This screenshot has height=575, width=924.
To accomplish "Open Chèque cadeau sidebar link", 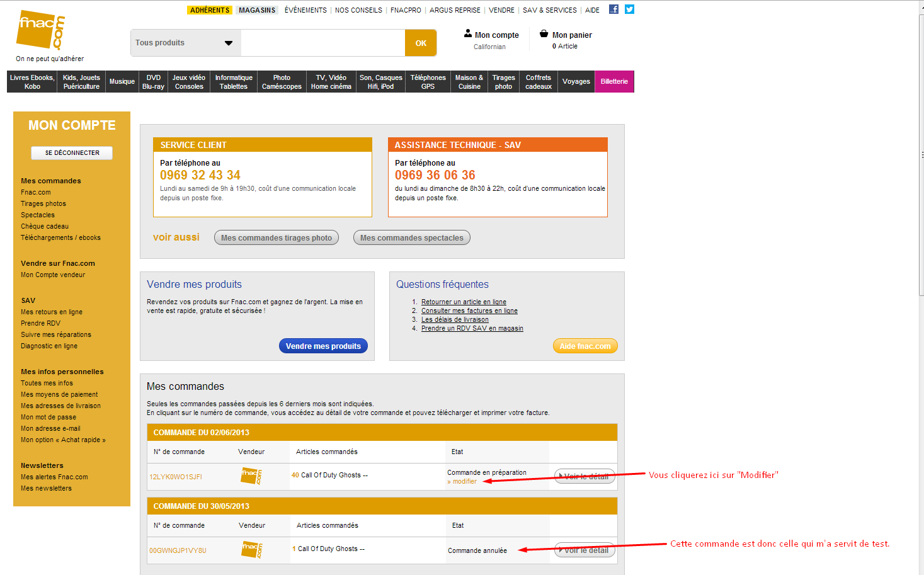I will 45,227.
